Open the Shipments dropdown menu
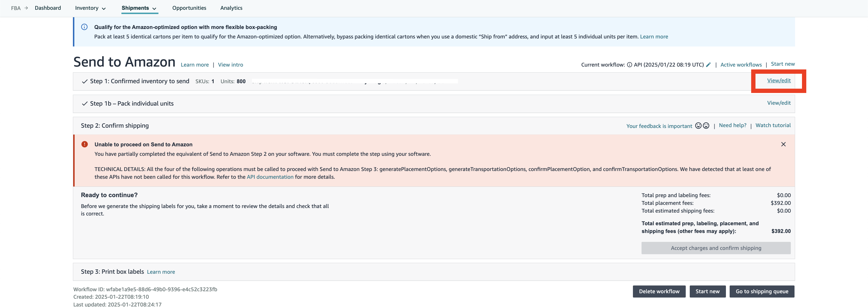Image resolution: width=868 pixels, height=307 pixels. pos(139,8)
